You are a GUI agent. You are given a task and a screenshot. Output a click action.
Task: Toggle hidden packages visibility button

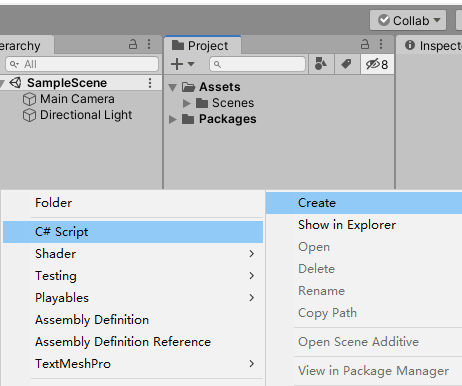(x=377, y=64)
